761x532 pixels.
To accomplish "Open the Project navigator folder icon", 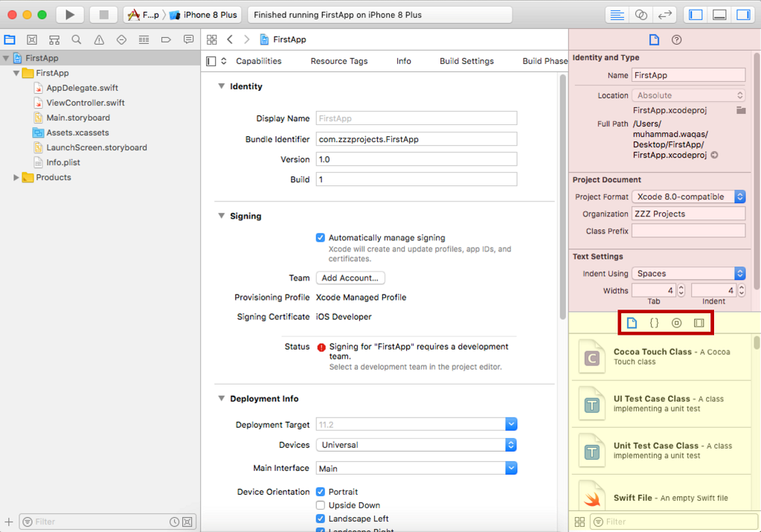I will [10, 39].
